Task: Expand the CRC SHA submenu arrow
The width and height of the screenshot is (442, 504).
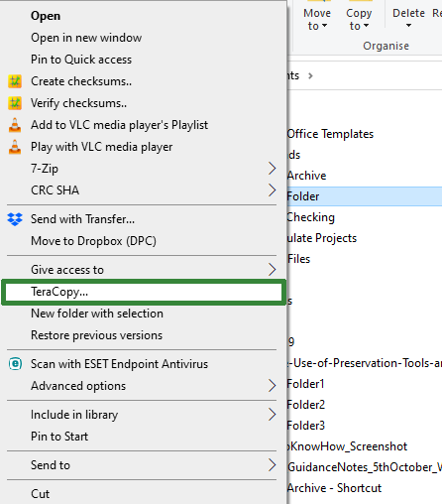Action: coord(272,190)
